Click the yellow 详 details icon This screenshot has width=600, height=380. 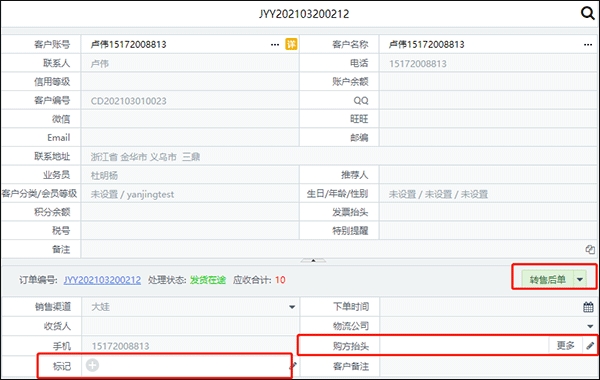click(x=291, y=44)
